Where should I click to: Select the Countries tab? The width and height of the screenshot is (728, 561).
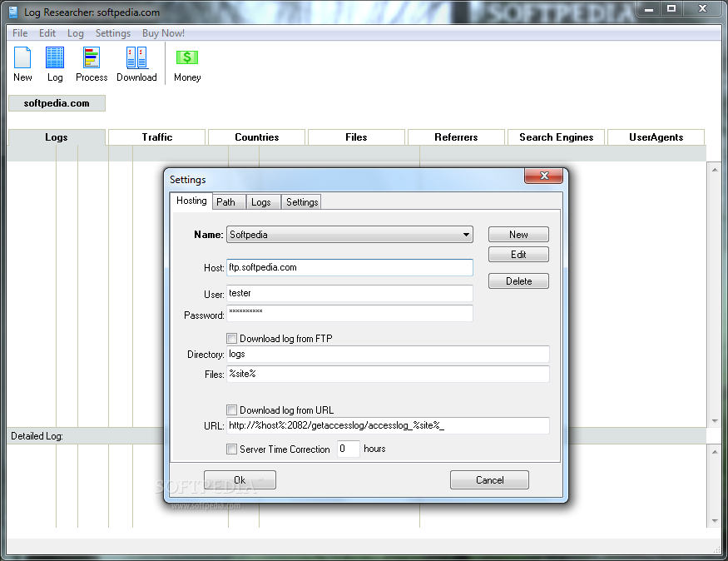point(257,137)
